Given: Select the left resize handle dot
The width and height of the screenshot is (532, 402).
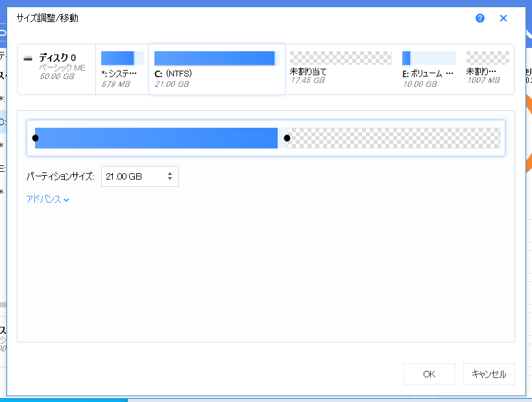Looking at the screenshot, I should (36, 137).
